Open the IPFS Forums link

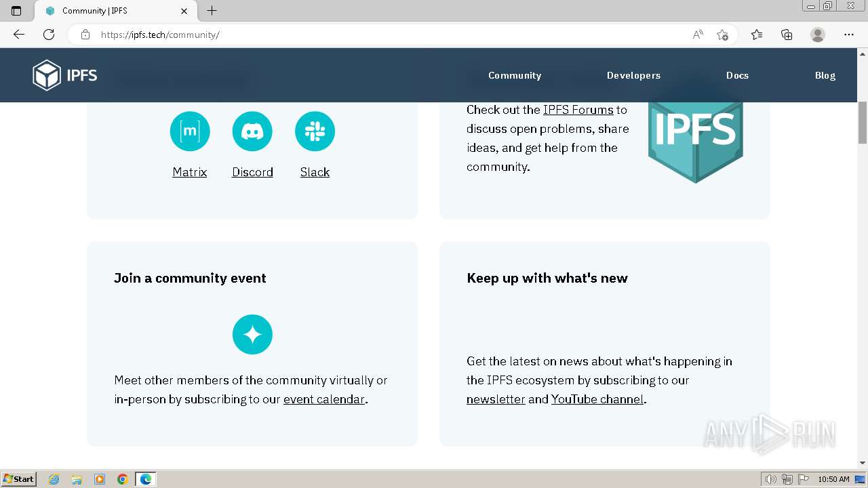point(578,110)
